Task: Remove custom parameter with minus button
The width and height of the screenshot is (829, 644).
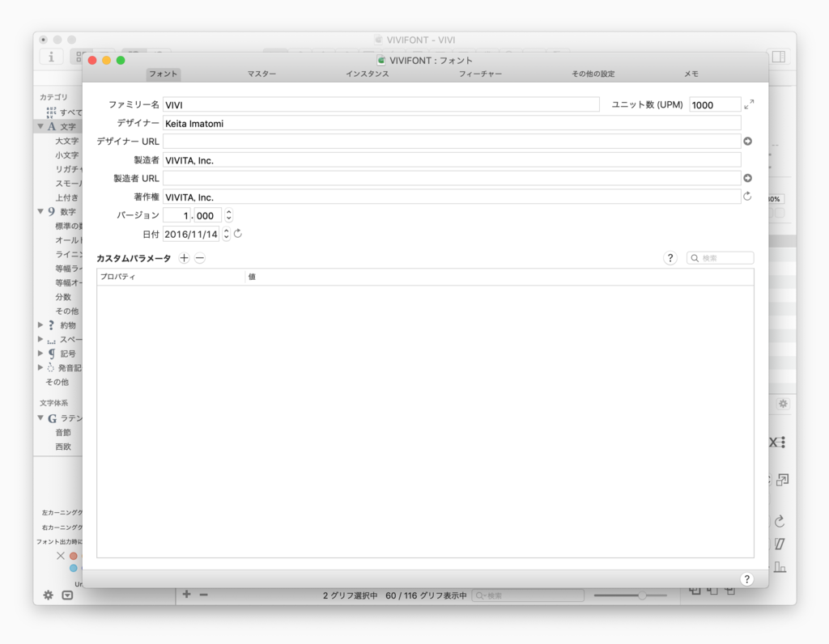Action: [199, 258]
